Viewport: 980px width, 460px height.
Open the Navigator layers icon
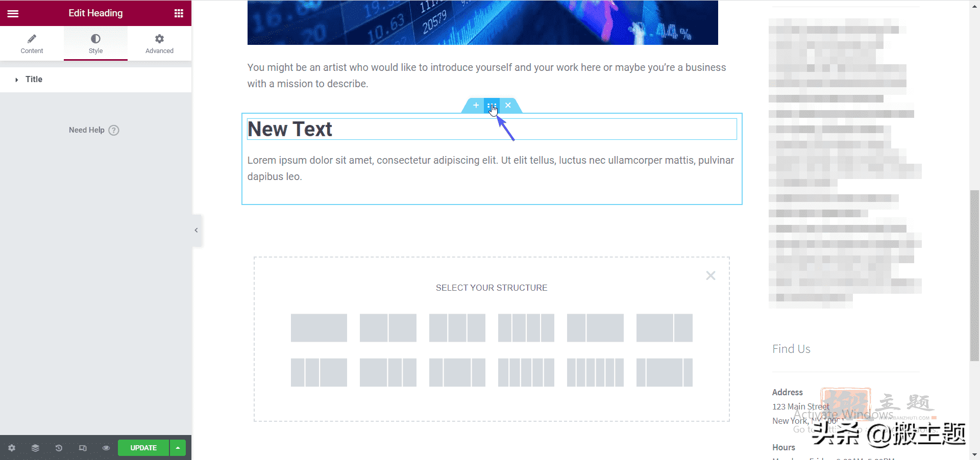(35, 448)
